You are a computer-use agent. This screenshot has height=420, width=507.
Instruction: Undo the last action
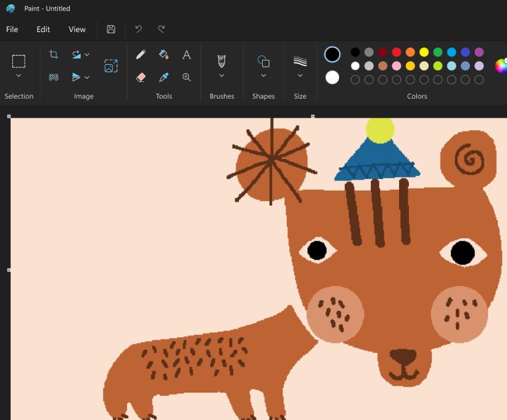[x=139, y=29]
